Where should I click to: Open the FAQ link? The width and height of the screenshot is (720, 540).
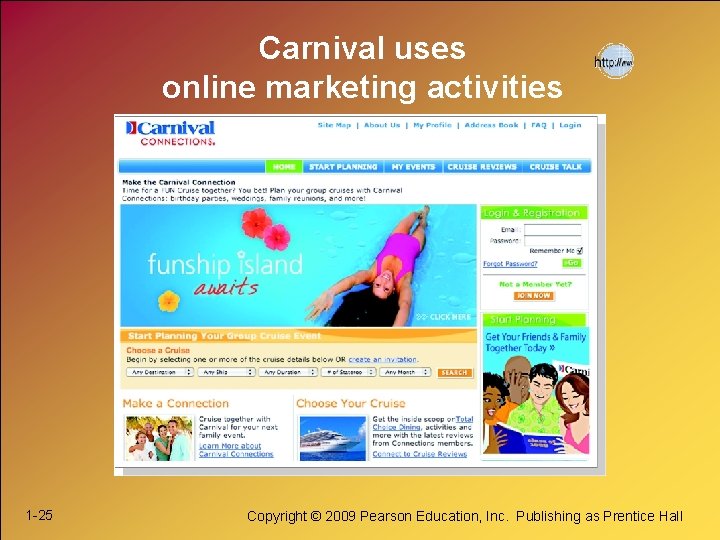click(x=539, y=125)
